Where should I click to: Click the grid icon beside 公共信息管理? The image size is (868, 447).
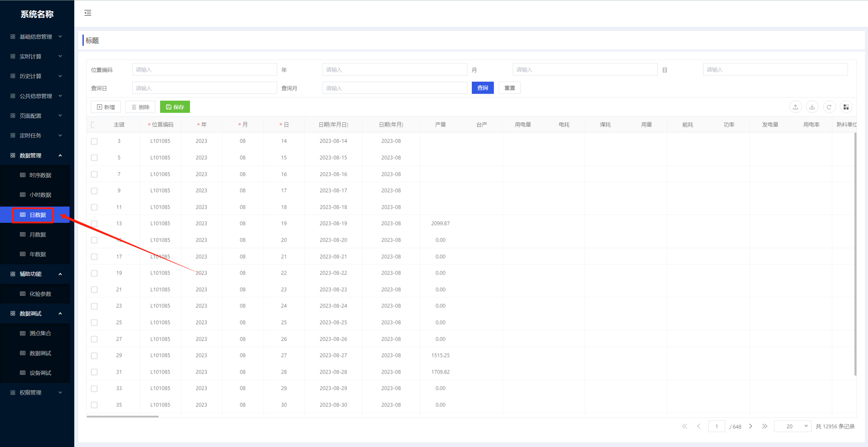13,96
